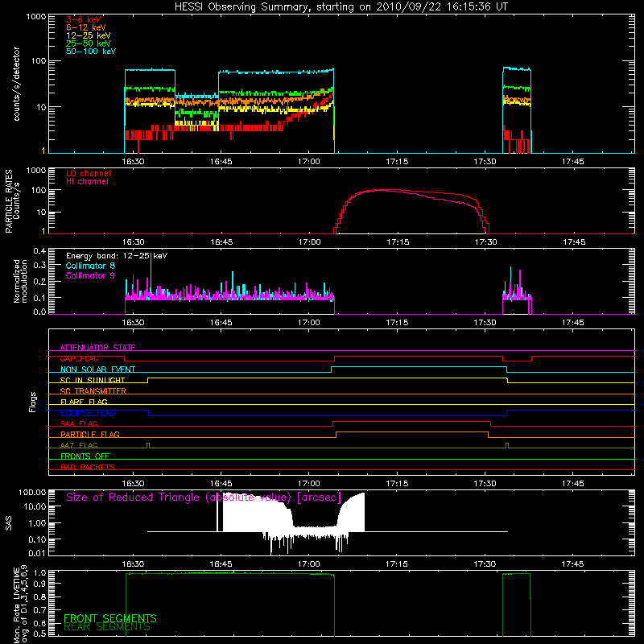Select the FRONTS_OFF flag label

(x=85, y=456)
